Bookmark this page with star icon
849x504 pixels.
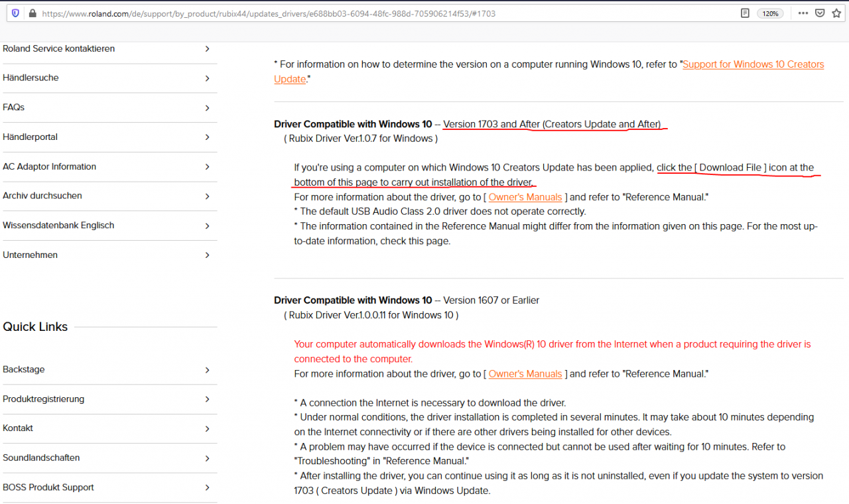837,13
